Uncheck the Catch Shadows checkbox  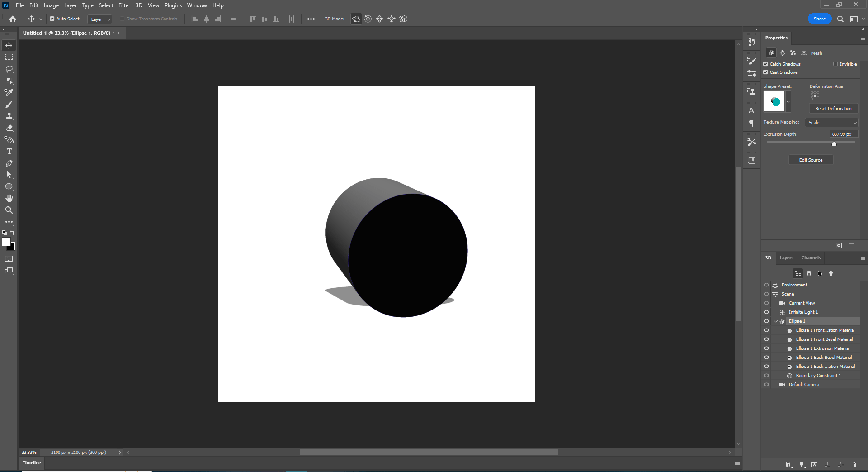pyautogui.click(x=765, y=64)
